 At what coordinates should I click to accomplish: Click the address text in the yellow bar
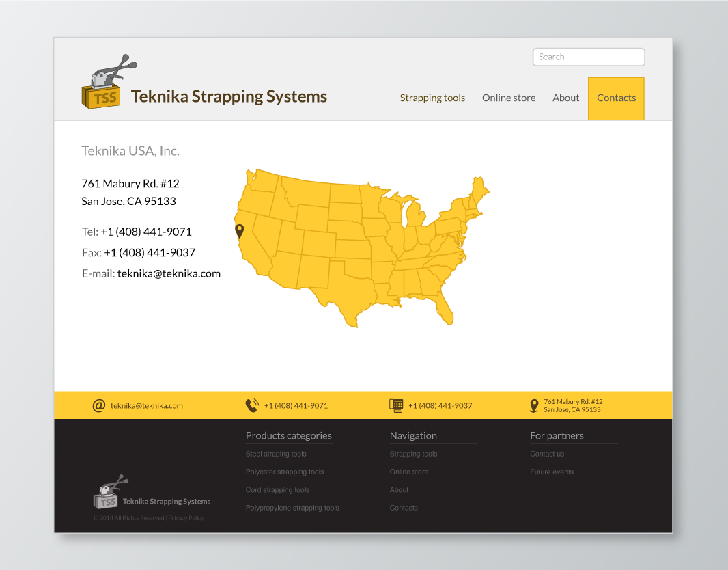[574, 405]
